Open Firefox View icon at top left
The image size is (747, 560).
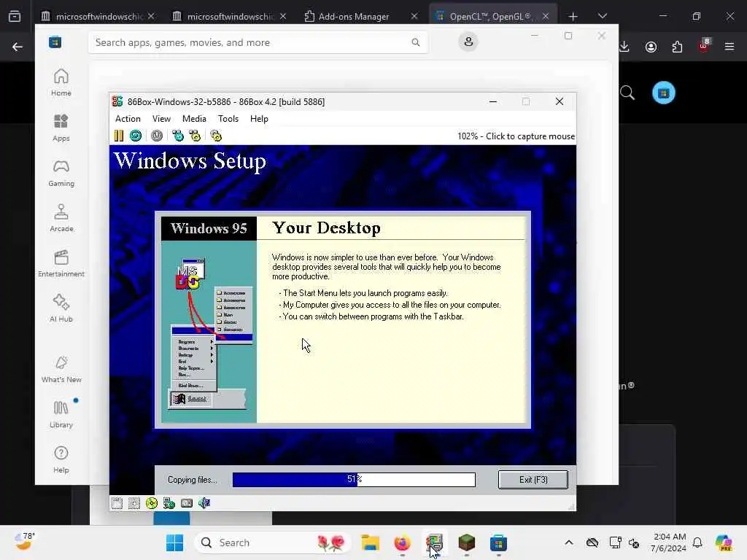click(15, 16)
